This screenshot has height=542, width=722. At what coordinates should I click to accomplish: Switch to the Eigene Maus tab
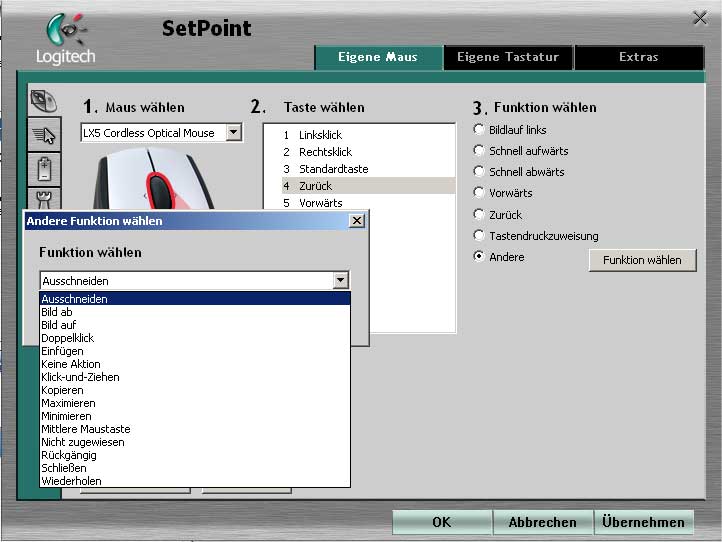click(378, 57)
